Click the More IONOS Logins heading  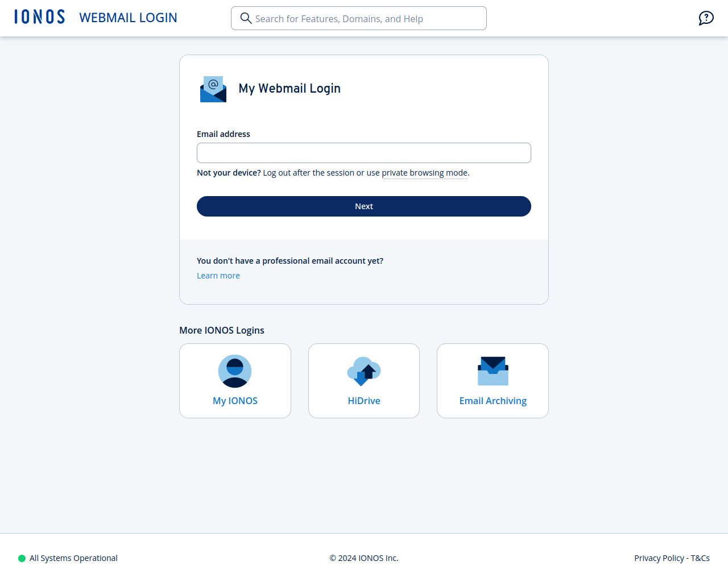point(222,330)
